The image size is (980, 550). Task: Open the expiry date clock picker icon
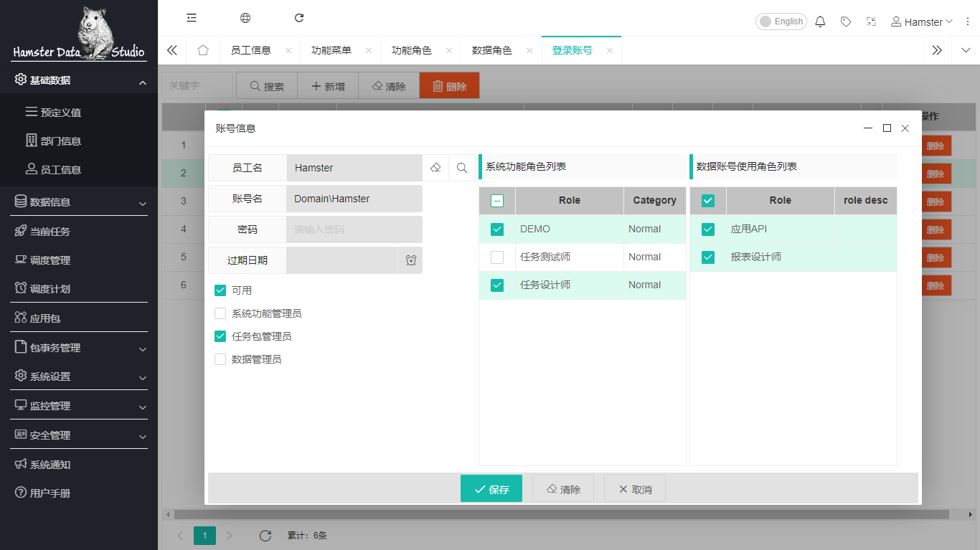pos(410,260)
